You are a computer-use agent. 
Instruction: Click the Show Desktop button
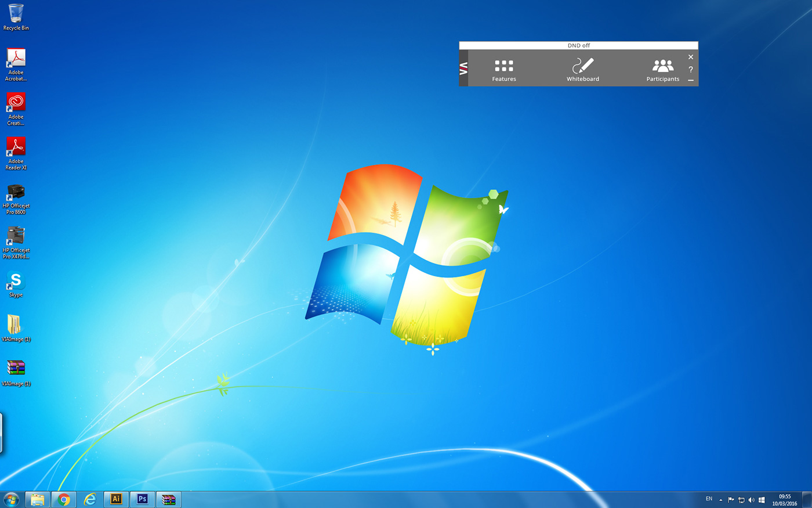(807, 500)
